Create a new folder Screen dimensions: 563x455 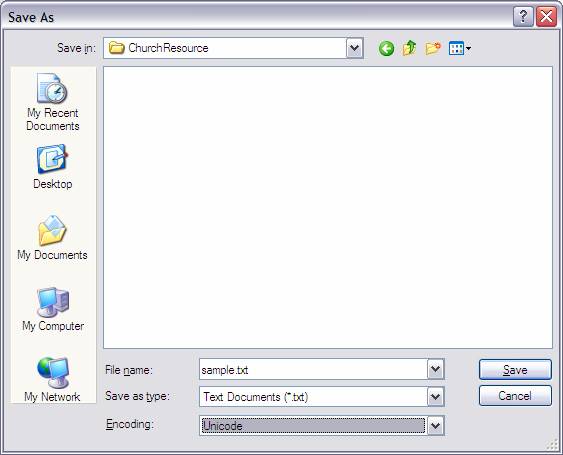[433, 48]
